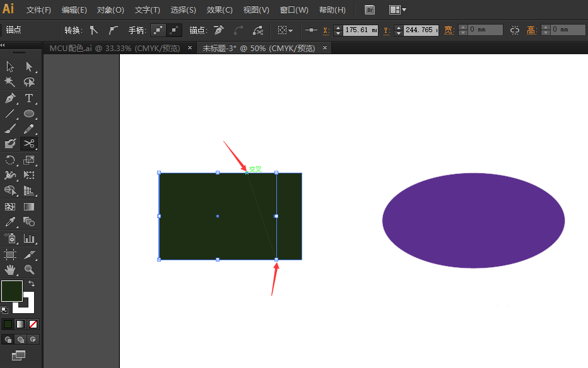Select the Gradient tool
Viewport: 588px width, 368px height.
[29, 207]
